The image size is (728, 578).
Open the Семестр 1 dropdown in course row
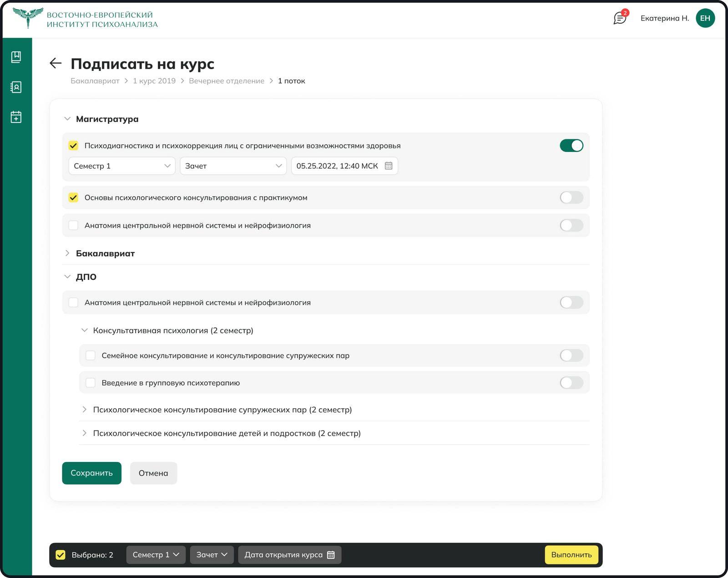(121, 166)
